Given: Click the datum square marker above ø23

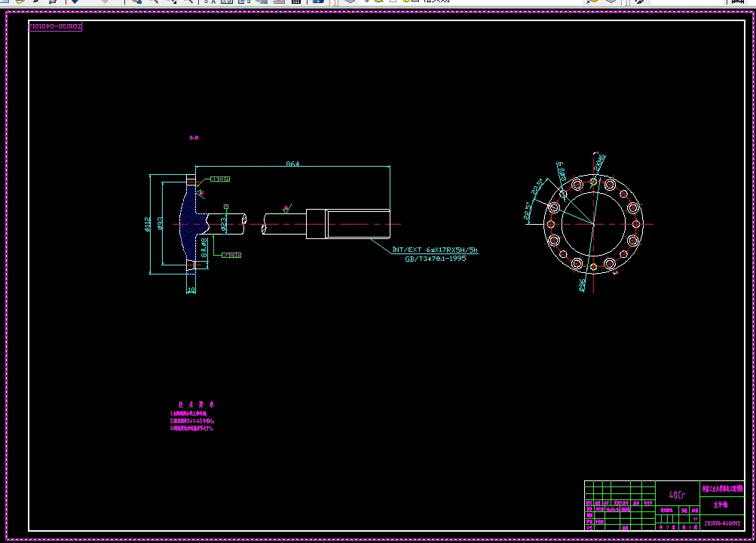Looking at the screenshot, I should (225, 207).
